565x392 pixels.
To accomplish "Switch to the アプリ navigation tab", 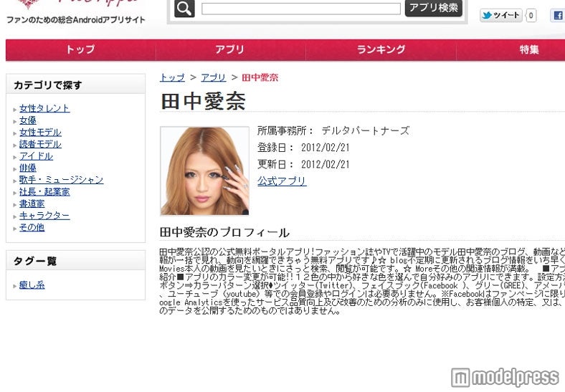I will coord(229,49).
